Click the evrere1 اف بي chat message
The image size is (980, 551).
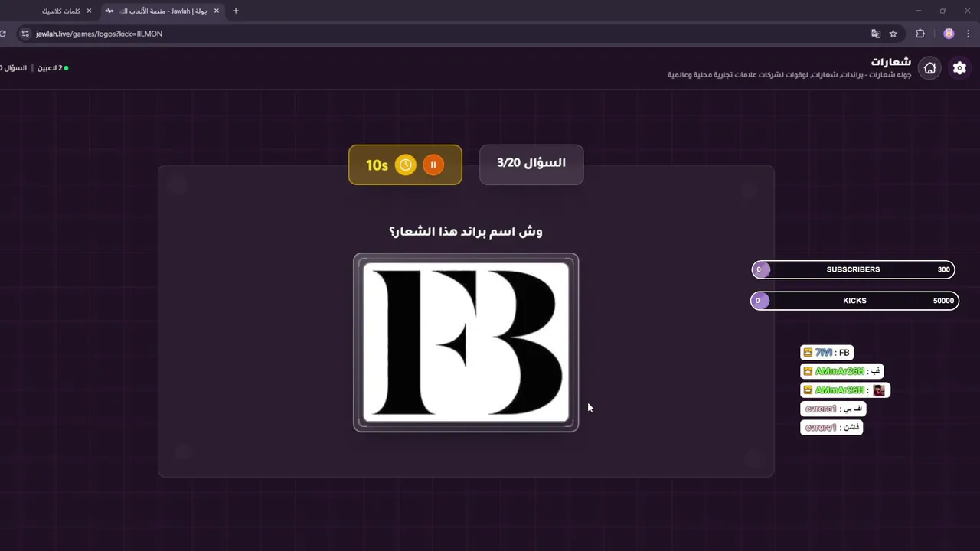pyautogui.click(x=833, y=409)
